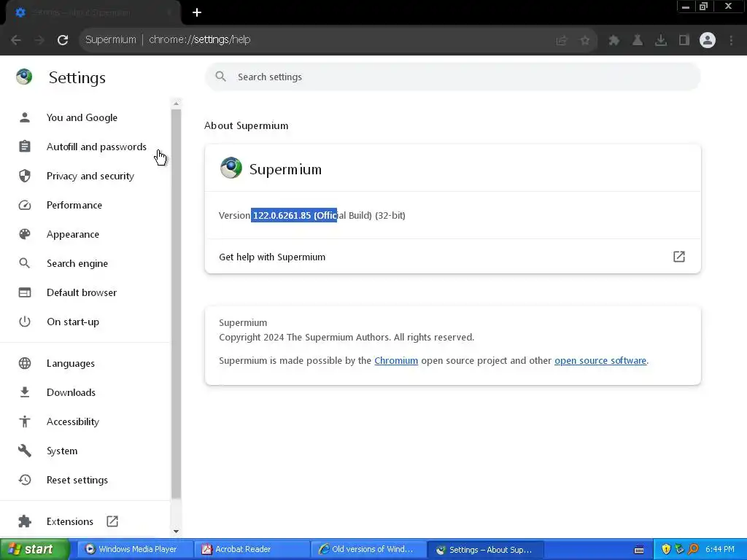Screen dimensions: 747x560
Task: Open System settings
Action: (x=62, y=451)
